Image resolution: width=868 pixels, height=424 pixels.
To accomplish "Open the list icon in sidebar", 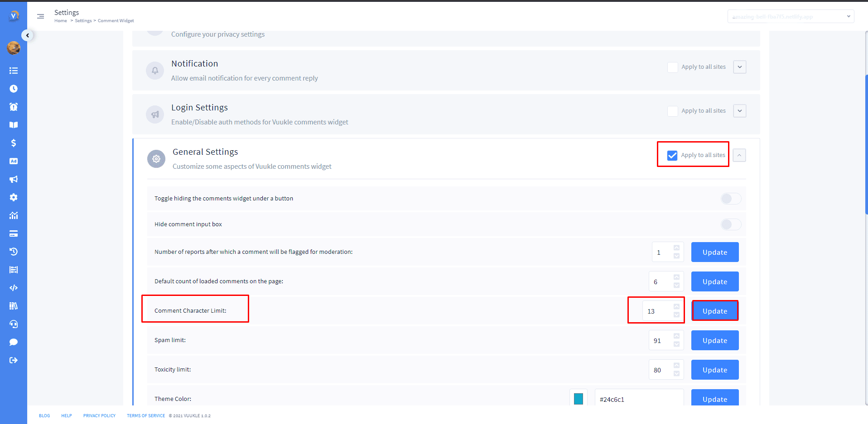I will pos(14,71).
